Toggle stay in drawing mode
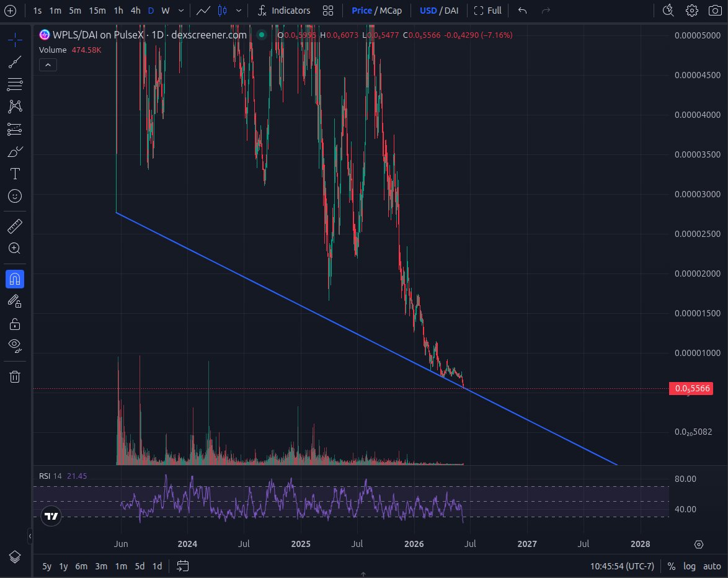 pyautogui.click(x=15, y=301)
